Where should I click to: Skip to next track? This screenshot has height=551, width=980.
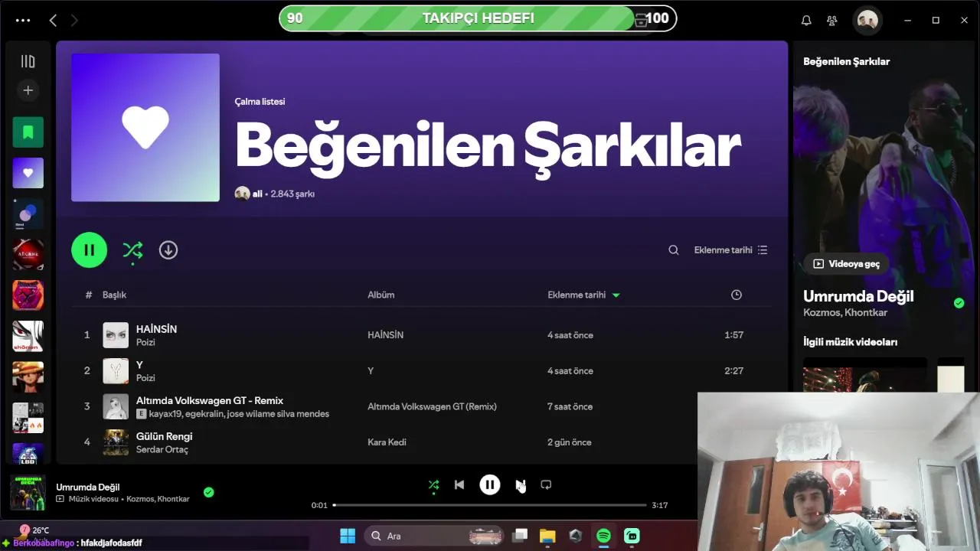(x=521, y=484)
